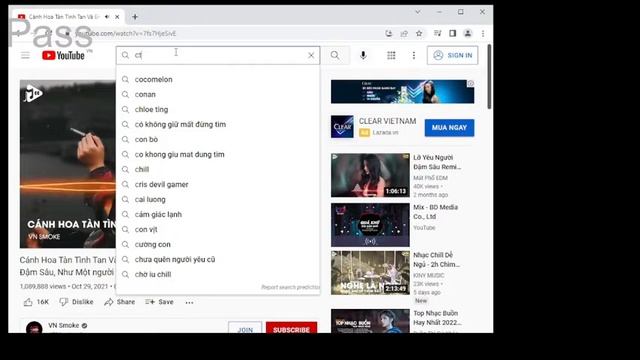Select the "cris devil gamer" suggestion
The image size is (640, 360).
pos(218,184)
